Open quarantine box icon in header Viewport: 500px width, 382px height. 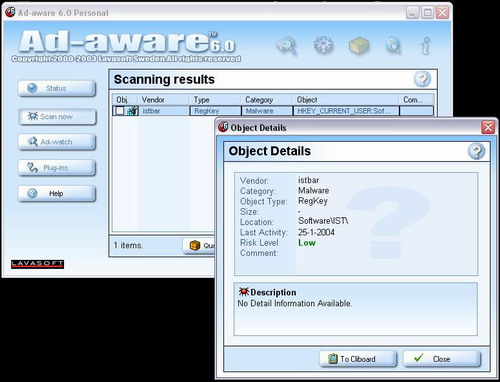(x=359, y=45)
